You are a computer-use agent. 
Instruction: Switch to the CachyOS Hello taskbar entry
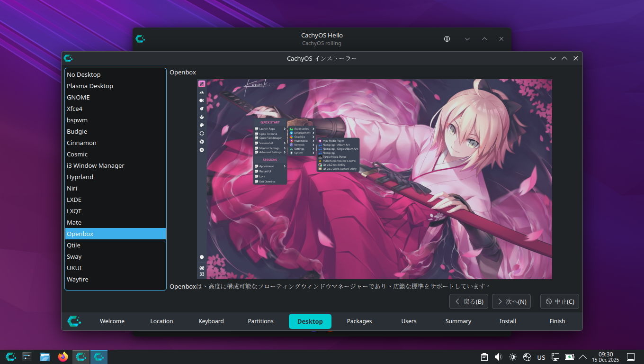pos(81,357)
